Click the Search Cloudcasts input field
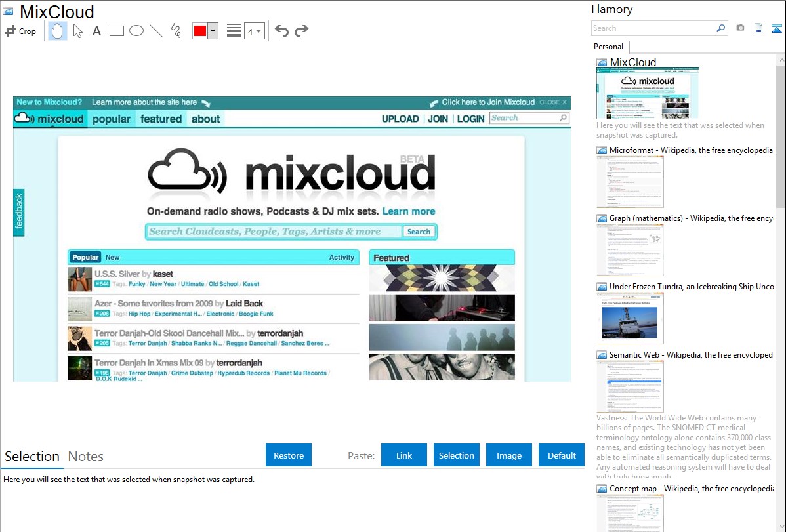The height and width of the screenshot is (532, 786). (274, 232)
